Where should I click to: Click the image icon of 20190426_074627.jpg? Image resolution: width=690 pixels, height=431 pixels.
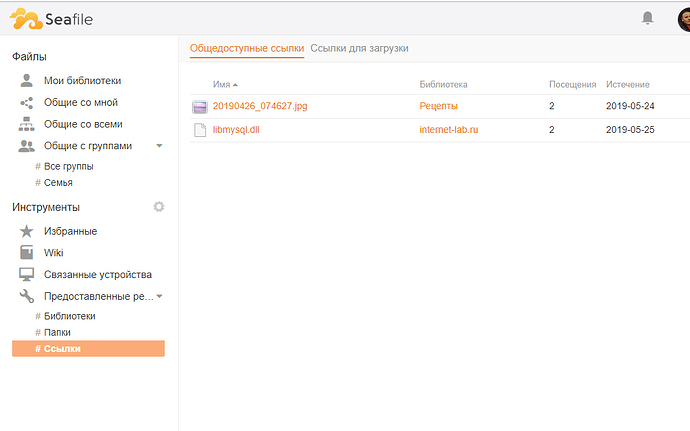coord(200,107)
